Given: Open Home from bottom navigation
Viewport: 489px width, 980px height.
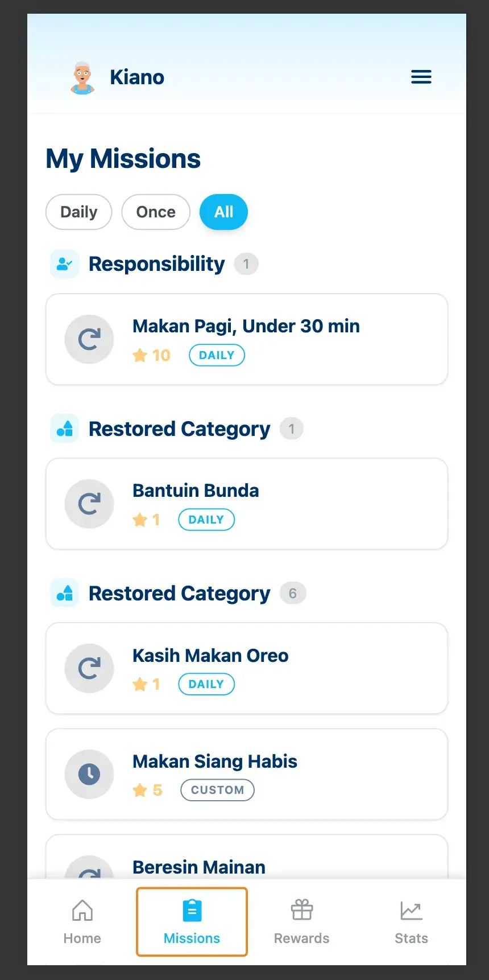Looking at the screenshot, I should pyautogui.click(x=82, y=921).
